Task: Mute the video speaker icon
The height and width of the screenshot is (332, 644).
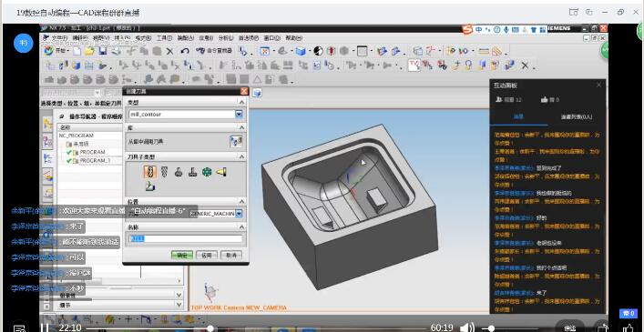Action: pyautogui.click(x=466, y=327)
